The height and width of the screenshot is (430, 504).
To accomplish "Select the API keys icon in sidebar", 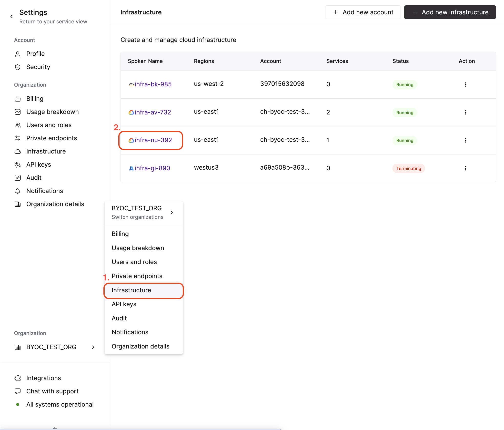I will coord(18,164).
